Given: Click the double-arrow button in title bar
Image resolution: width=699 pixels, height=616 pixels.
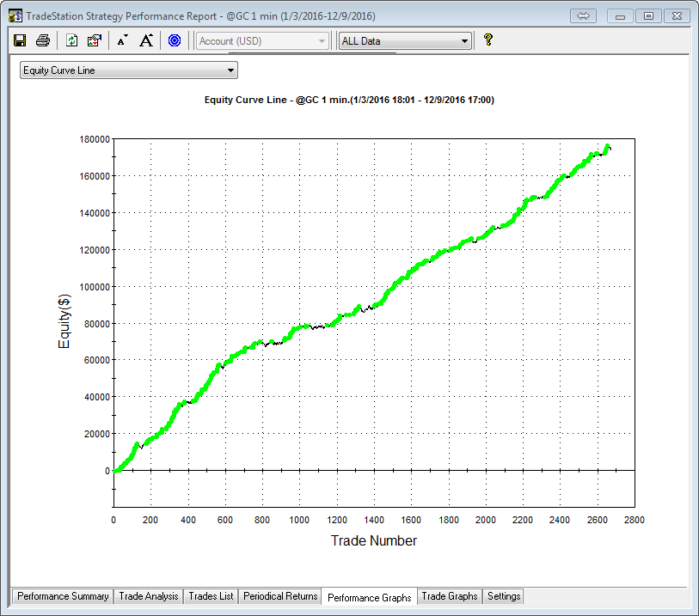Looking at the screenshot, I should 582,15.
